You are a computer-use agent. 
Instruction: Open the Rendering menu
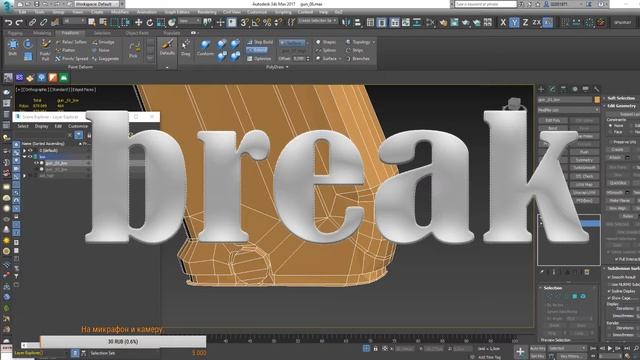207,12
